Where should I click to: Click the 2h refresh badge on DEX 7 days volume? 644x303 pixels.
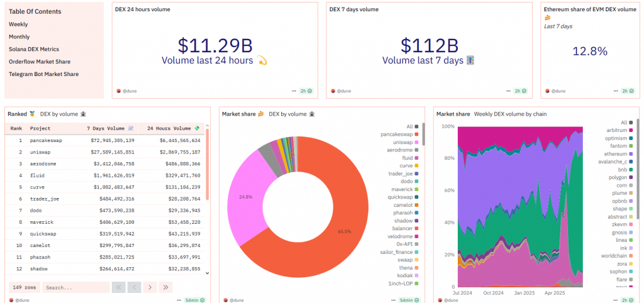(x=520, y=91)
